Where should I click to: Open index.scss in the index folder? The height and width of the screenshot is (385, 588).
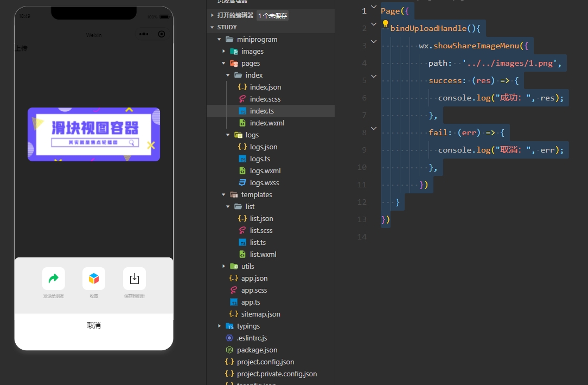pyautogui.click(x=265, y=99)
